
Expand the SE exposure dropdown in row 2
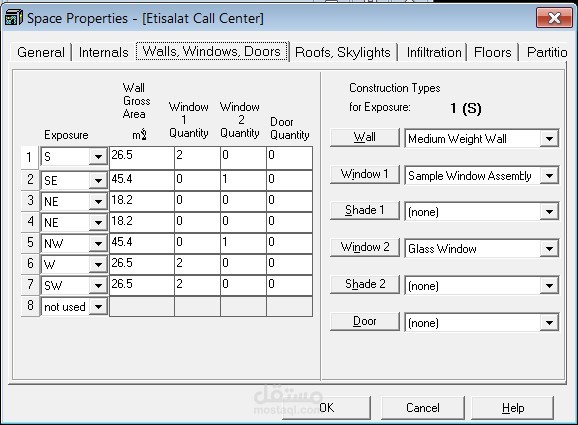click(98, 181)
